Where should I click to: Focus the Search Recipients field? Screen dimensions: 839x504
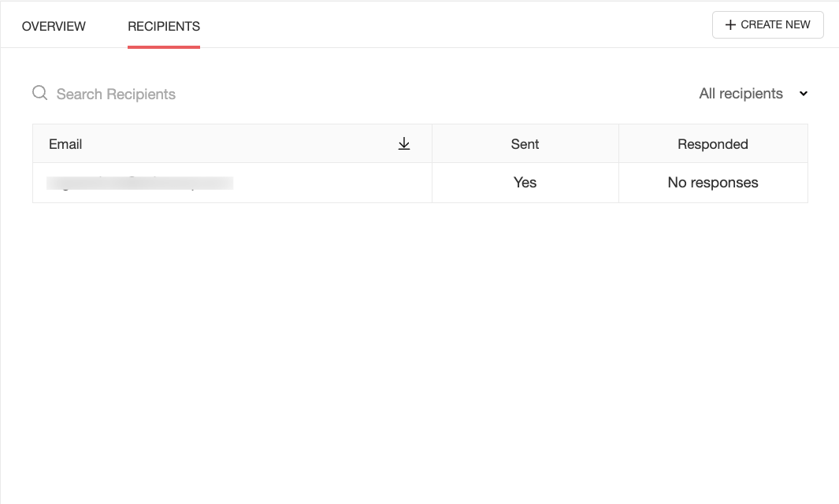pos(214,94)
